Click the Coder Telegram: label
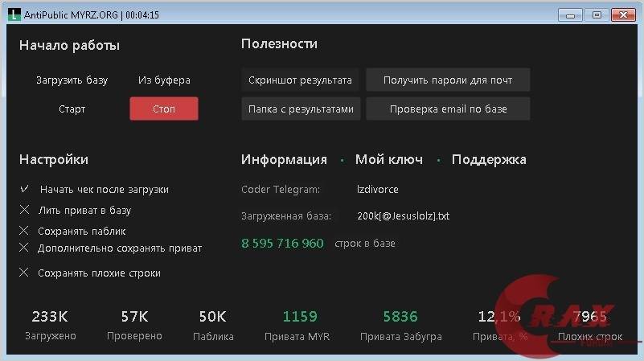The width and height of the screenshot is (644, 361). point(281,189)
